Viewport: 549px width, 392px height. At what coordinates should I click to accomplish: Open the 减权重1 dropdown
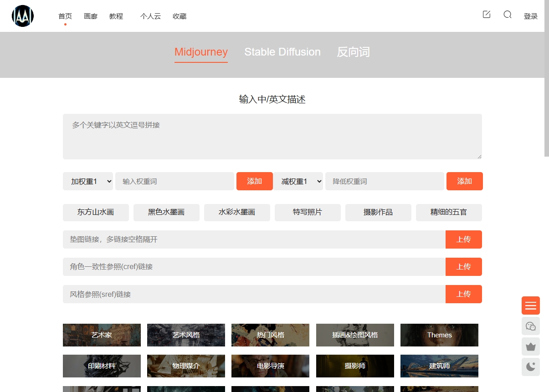(x=298, y=181)
